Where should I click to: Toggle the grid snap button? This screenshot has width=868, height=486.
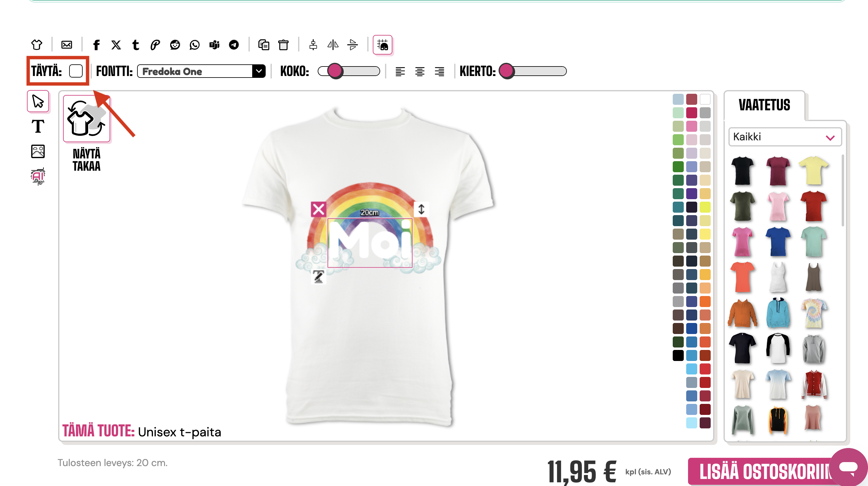[383, 44]
